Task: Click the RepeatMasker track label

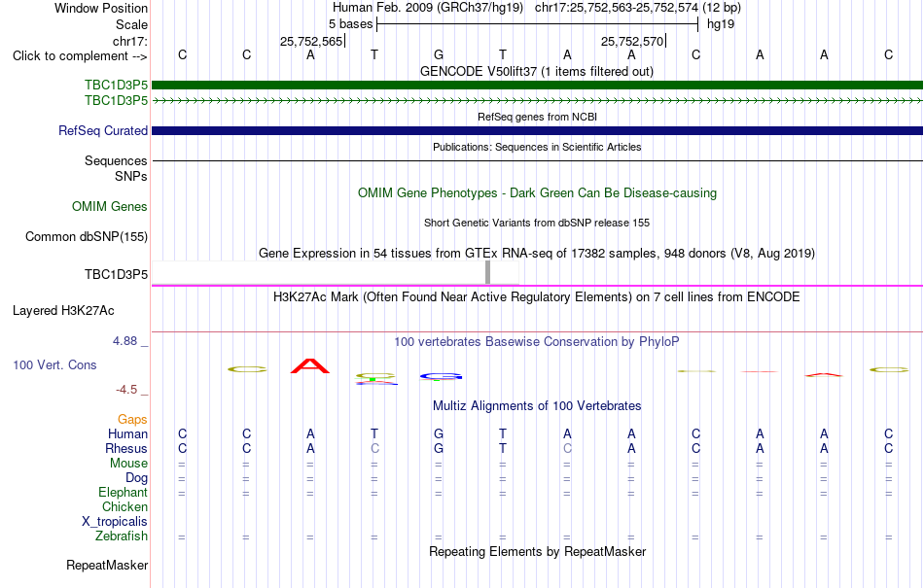Action: coord(107,566)
